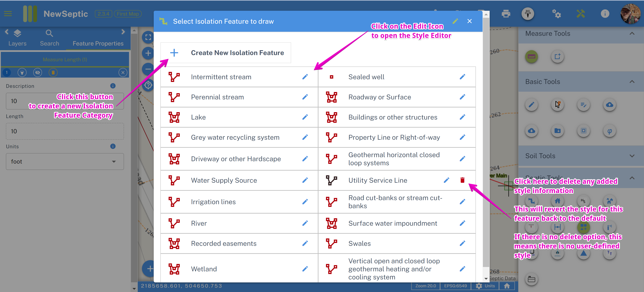Click the Search tab

(x=49, y=38)
